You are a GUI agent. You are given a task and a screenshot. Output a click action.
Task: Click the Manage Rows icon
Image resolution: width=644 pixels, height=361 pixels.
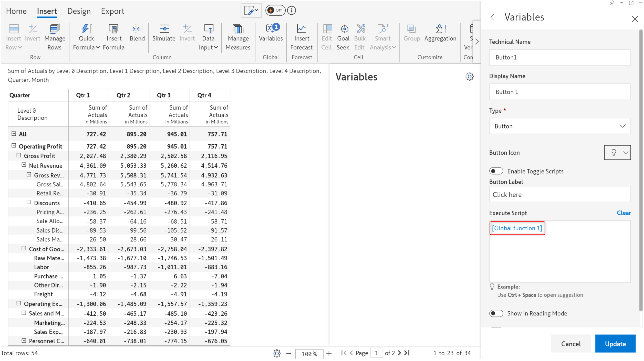coord(55,29)
